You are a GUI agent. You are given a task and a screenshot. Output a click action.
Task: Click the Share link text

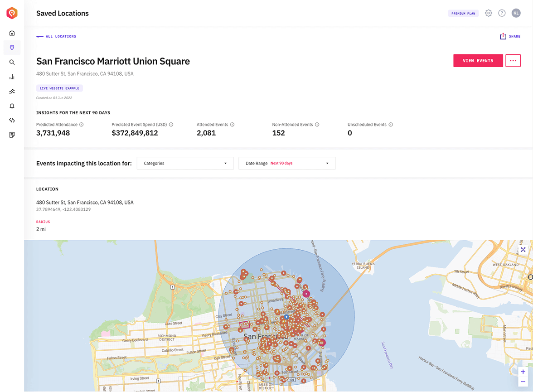point(515,36)
